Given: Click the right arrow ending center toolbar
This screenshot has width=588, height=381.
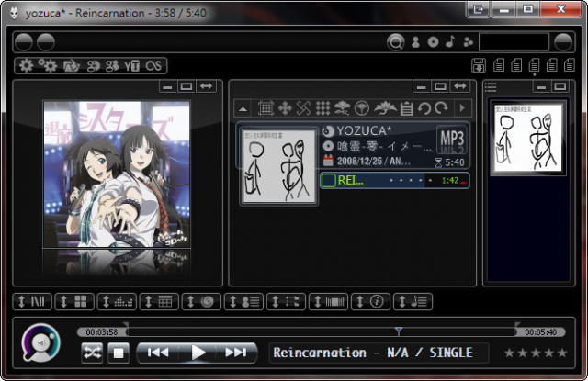Looking at the screenshot, I should tap(462, 108).
